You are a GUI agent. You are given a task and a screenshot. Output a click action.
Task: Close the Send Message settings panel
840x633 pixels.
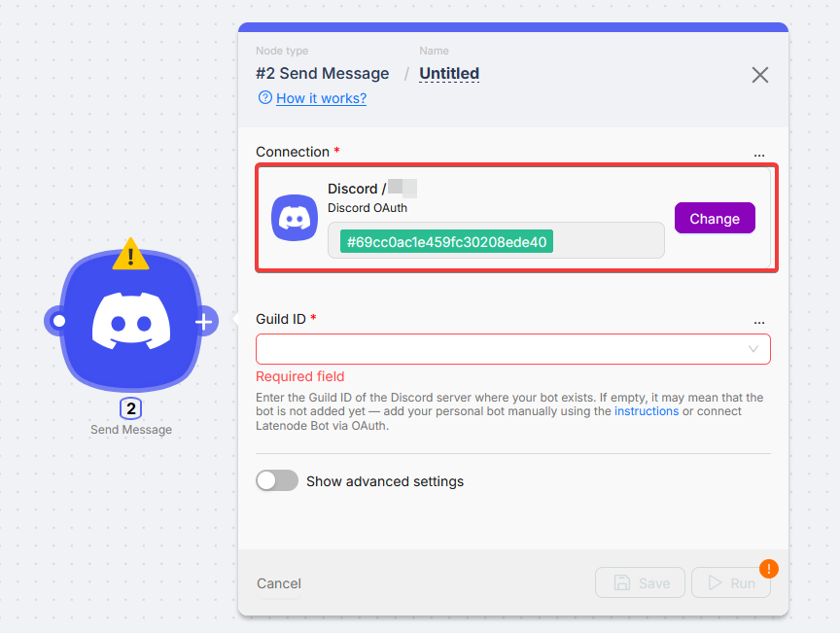pyautogui.click(x=760, y=75)
